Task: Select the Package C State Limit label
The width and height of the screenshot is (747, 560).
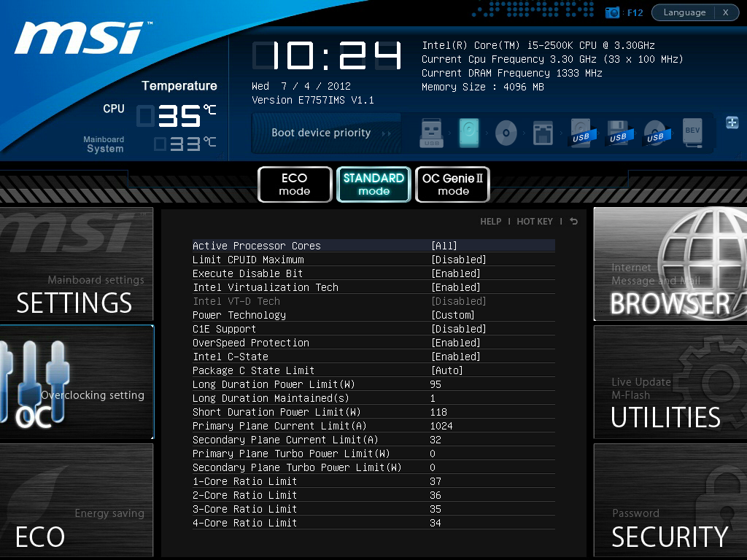Action: point(253,370)
